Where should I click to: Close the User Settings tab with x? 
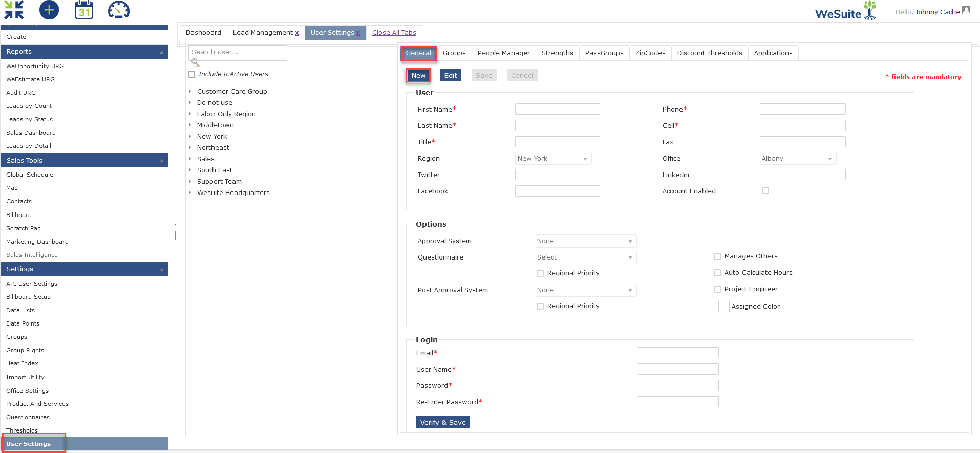358,33
